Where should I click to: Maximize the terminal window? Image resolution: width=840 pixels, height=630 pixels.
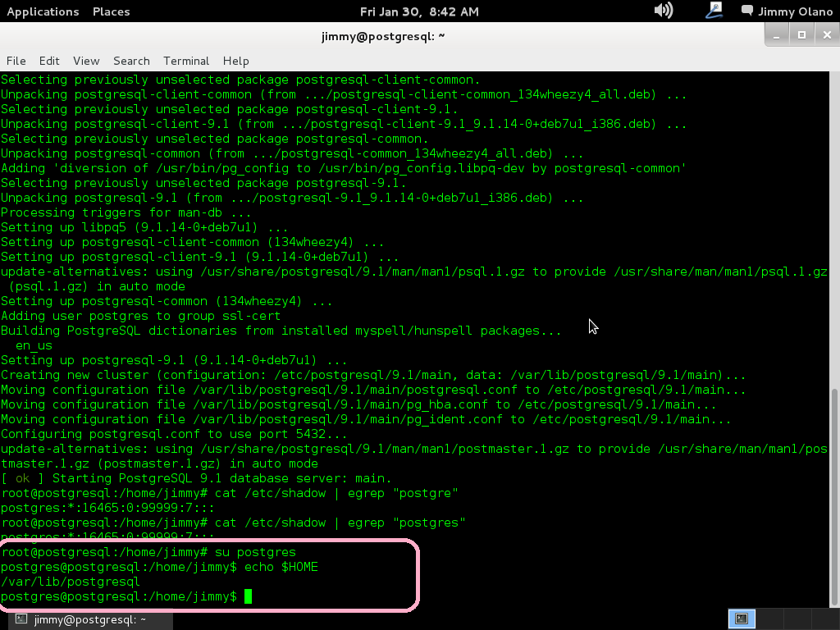coord(801,34)
